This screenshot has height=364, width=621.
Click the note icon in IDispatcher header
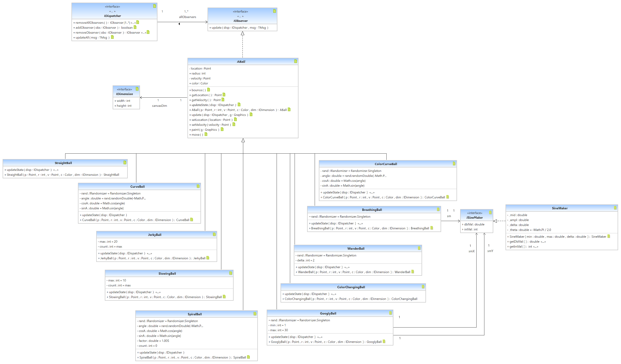[154, 6]
